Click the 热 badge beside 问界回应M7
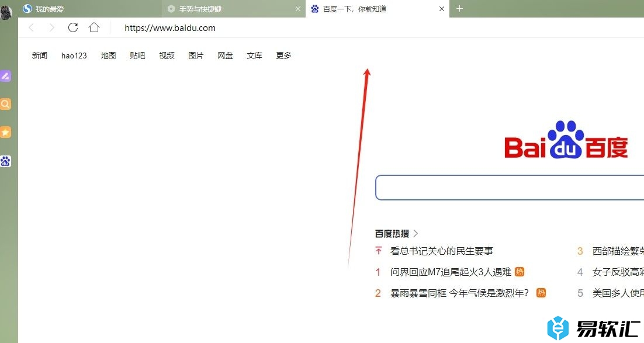 (x=520, y=272)
